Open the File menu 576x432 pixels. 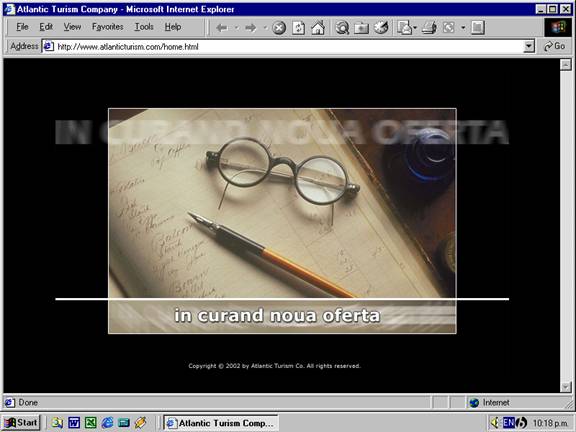[22, 27]
